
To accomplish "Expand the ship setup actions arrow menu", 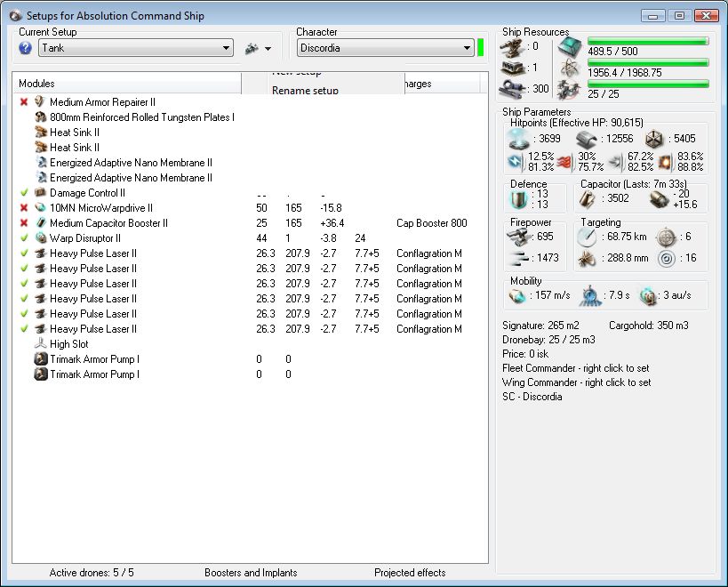I will tap(268, 49).
